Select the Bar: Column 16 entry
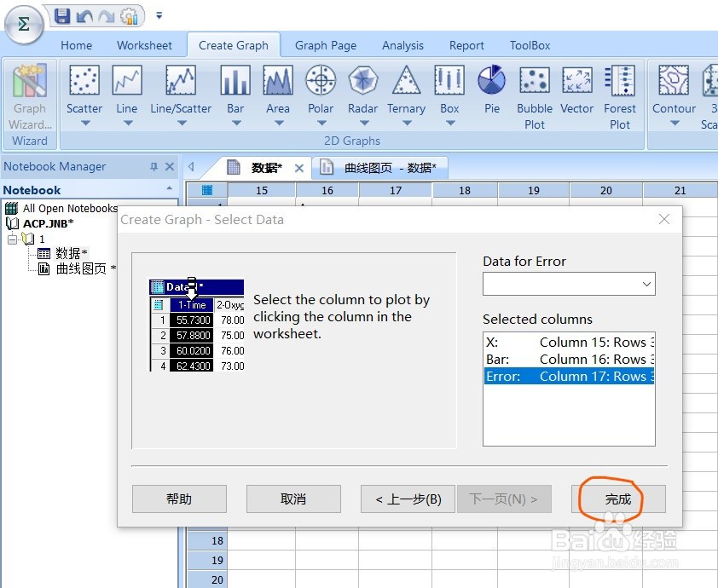 coord(569,360)
